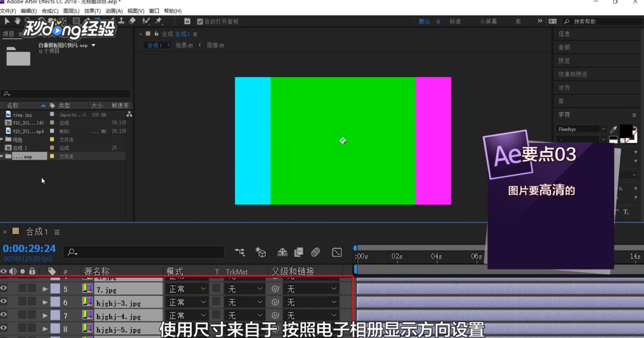Hide the 7.jpg layer visibility eye
Viewport: 644px width, 338px height.
coord(4,288)
